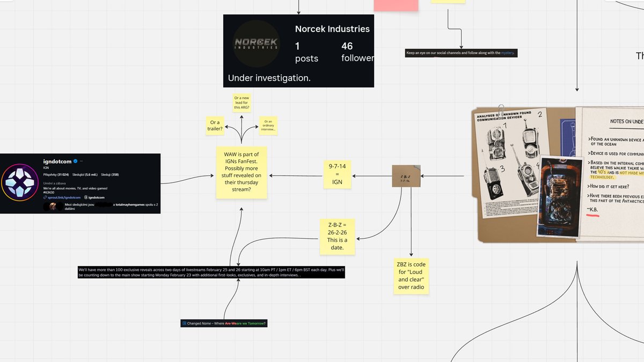
Task: Click the Norcek Industries logo image
Action: coord(256,44)
